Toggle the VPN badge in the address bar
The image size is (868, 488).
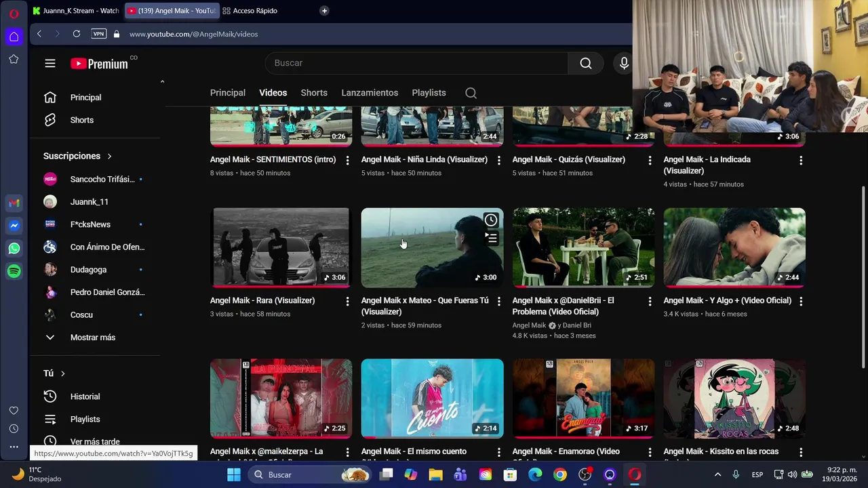pyautogui.click(x=99, y=34)
